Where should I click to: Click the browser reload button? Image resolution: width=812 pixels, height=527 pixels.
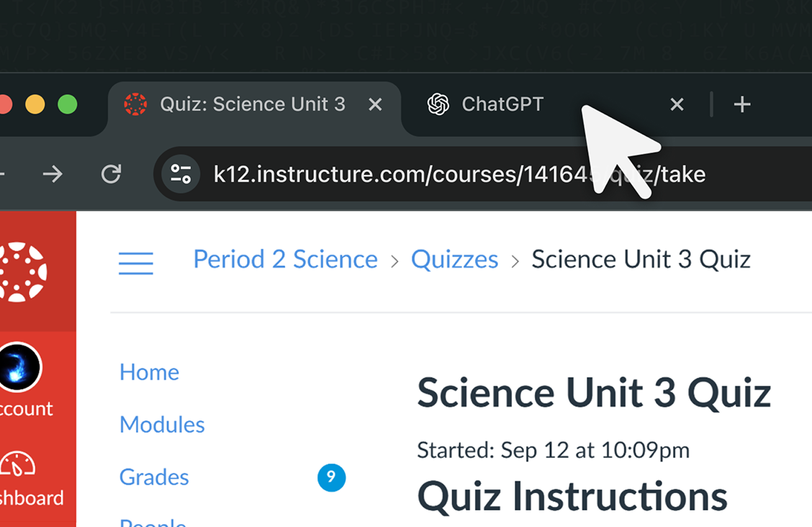coord(111,174)
